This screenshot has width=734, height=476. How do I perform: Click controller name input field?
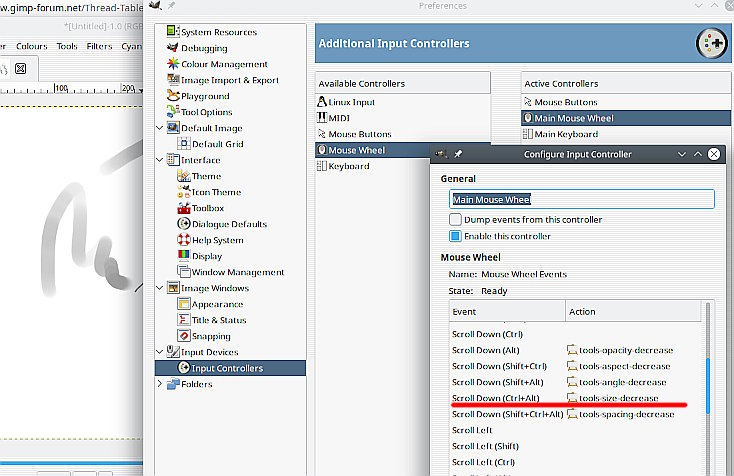click(x=582, y=199)
